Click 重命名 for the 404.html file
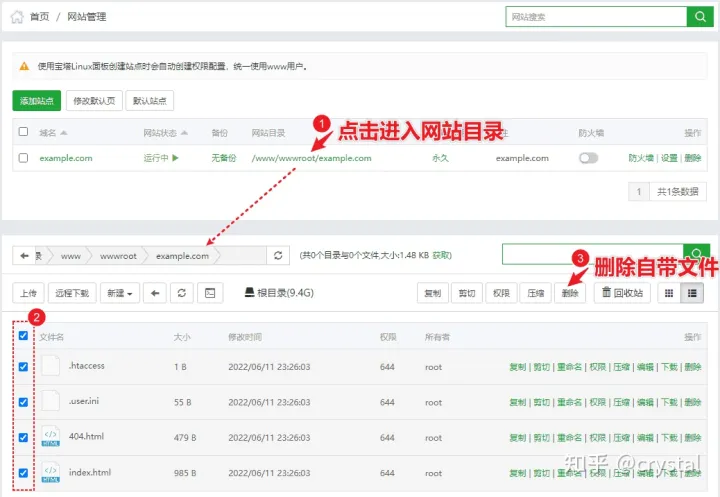720x497 pixels. pos(569,438)
